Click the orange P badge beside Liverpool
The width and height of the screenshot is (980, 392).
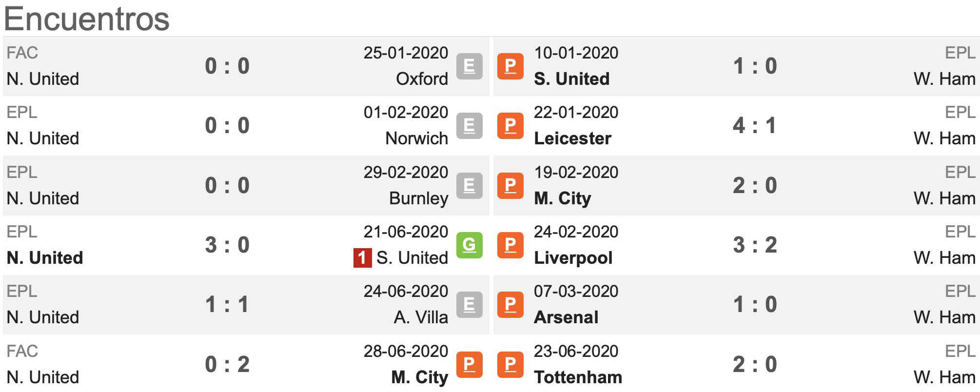510,245
